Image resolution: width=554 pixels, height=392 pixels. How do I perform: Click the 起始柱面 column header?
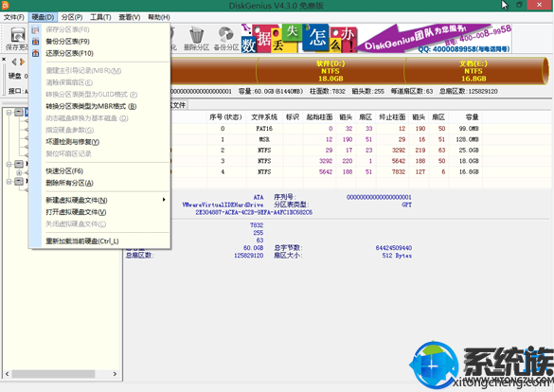click(319, 116)
